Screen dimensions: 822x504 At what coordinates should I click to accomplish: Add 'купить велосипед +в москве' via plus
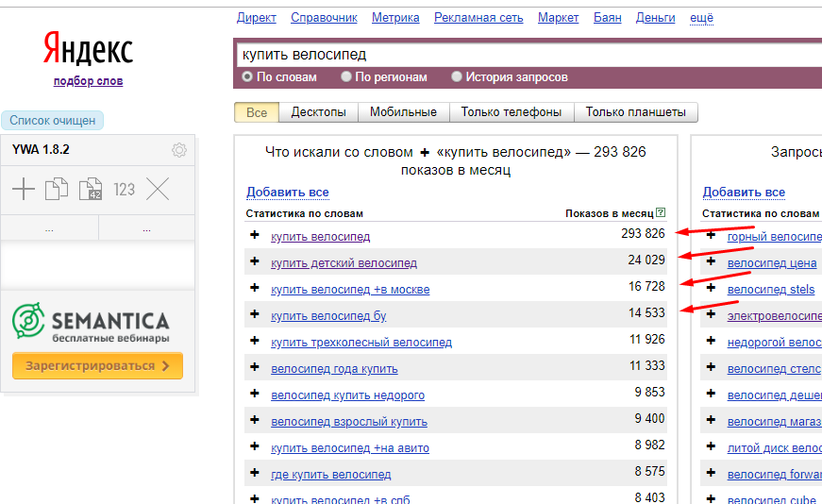tap(255, 288)
